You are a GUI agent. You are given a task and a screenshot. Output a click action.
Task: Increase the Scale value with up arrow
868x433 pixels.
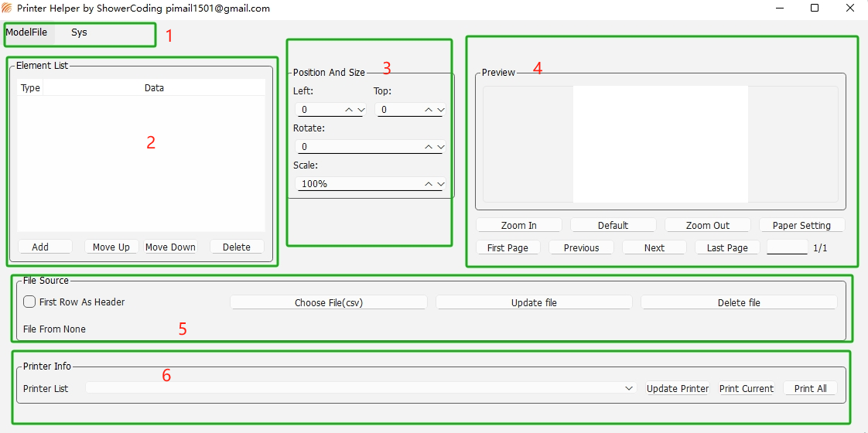point(429,184)
